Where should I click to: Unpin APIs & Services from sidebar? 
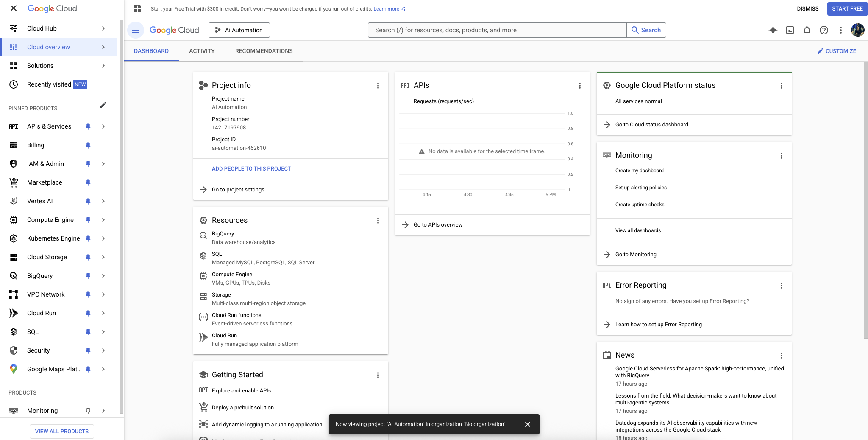point(88,126)
